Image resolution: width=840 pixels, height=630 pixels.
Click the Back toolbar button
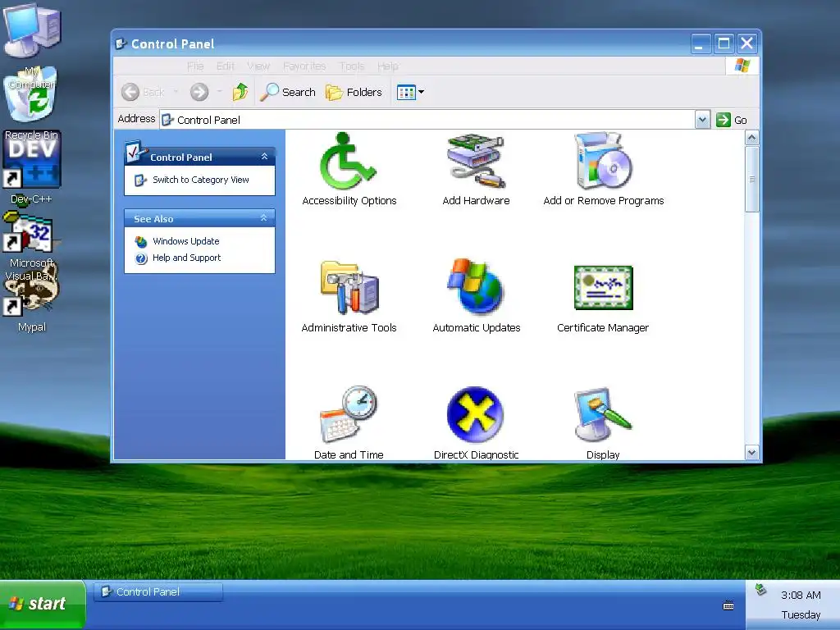coord(143,92)
